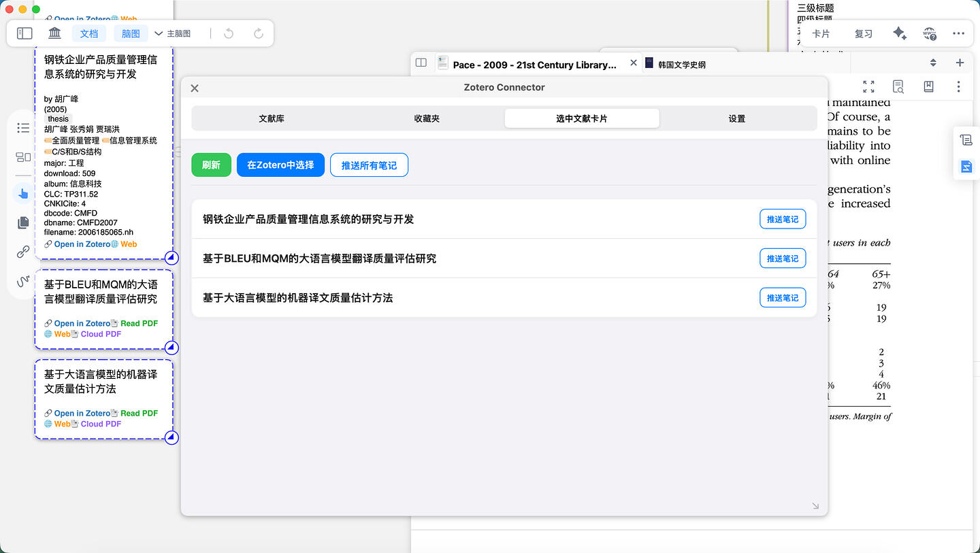The image size is (980, 553).
Task: Open the web translate icon near 复习
Action: pyautogui.click(x=930, y=33)
